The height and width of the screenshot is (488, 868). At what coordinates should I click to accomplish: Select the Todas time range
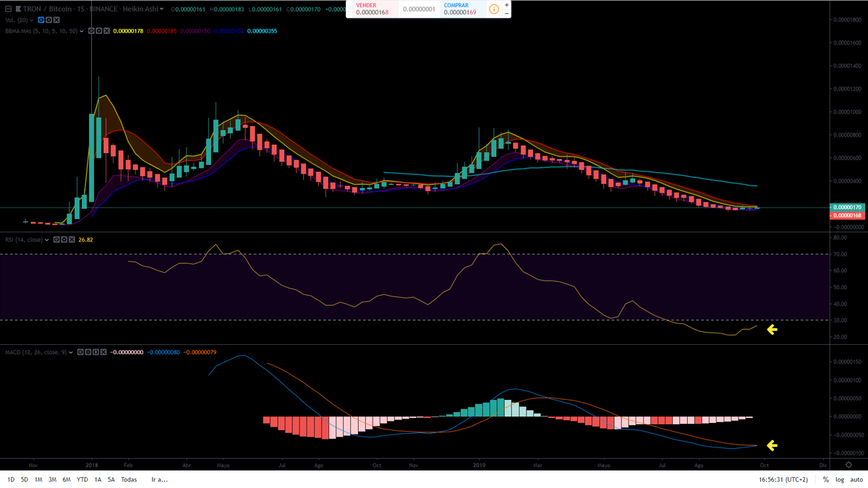[128, 479]
